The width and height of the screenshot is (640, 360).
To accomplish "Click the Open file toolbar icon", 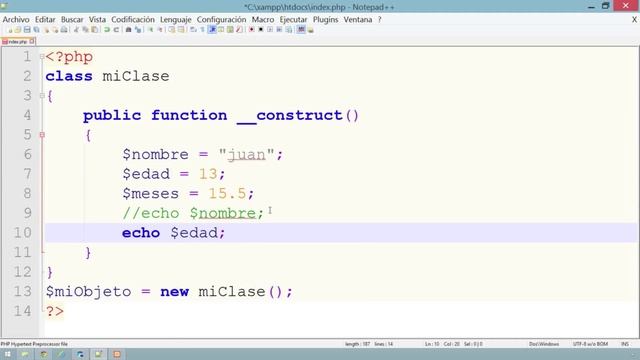I will [x=18, y=30].
